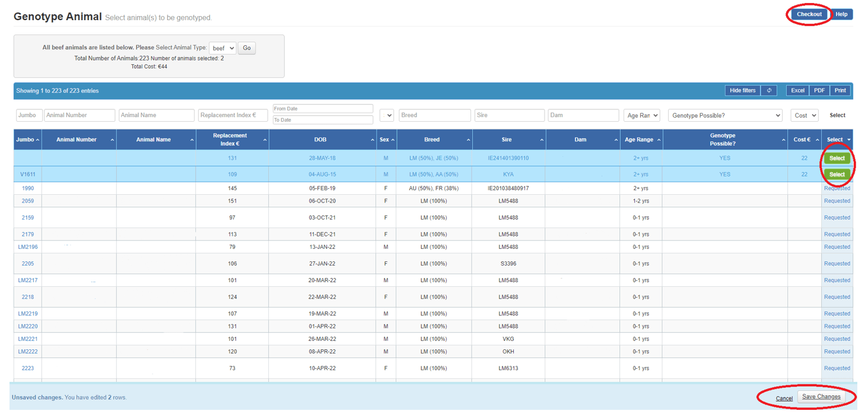
Task: Sort by Animal Name column arrow
Action: tap(192, 140)
